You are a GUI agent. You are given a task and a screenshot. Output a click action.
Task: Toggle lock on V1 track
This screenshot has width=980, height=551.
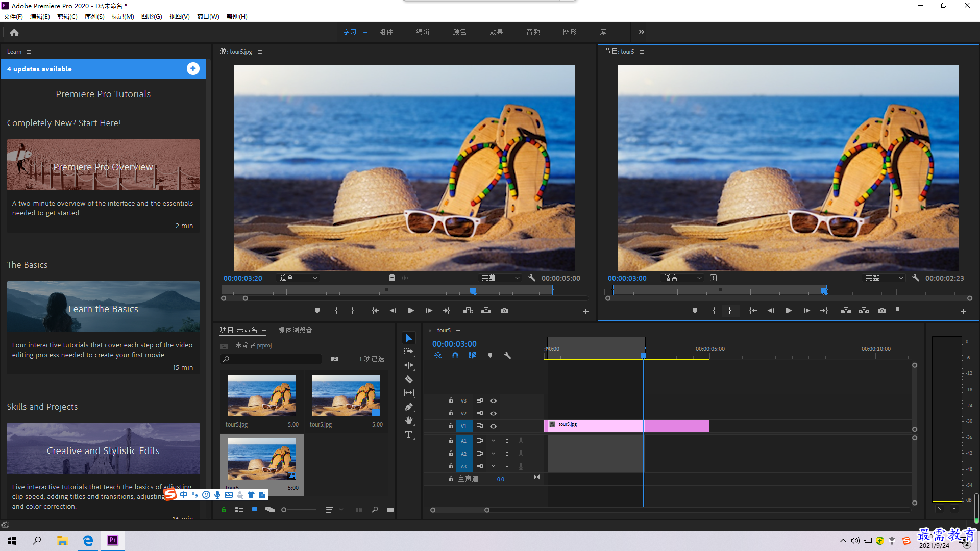pyautogui.click(x=451, y=425)
